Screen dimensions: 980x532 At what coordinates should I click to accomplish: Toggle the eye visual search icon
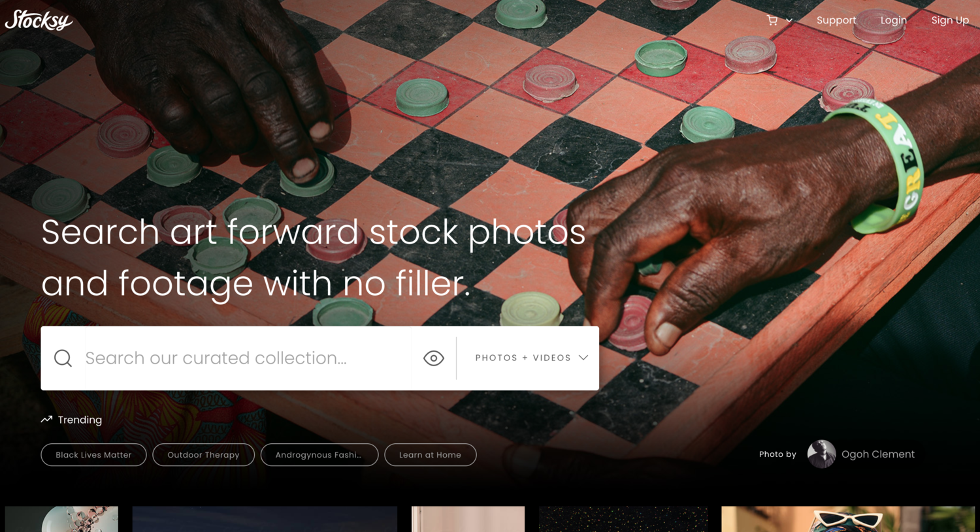(x=434, y=358)
